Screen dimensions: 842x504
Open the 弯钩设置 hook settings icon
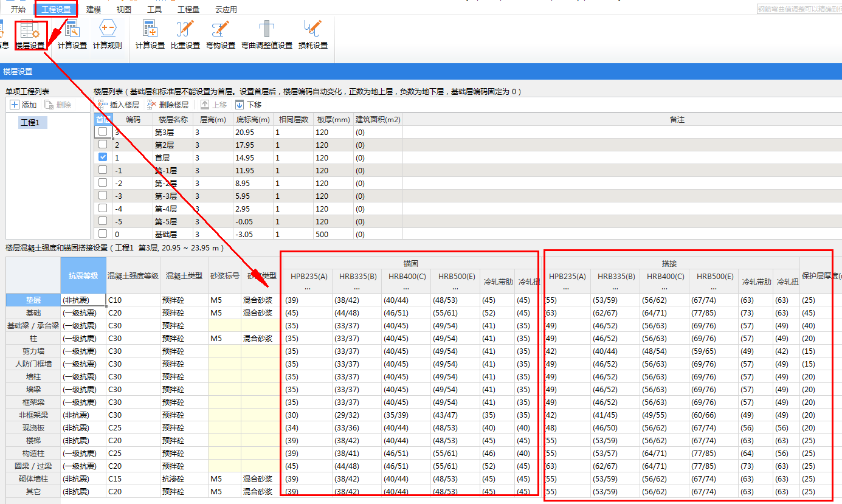click(x=221, y=35)
